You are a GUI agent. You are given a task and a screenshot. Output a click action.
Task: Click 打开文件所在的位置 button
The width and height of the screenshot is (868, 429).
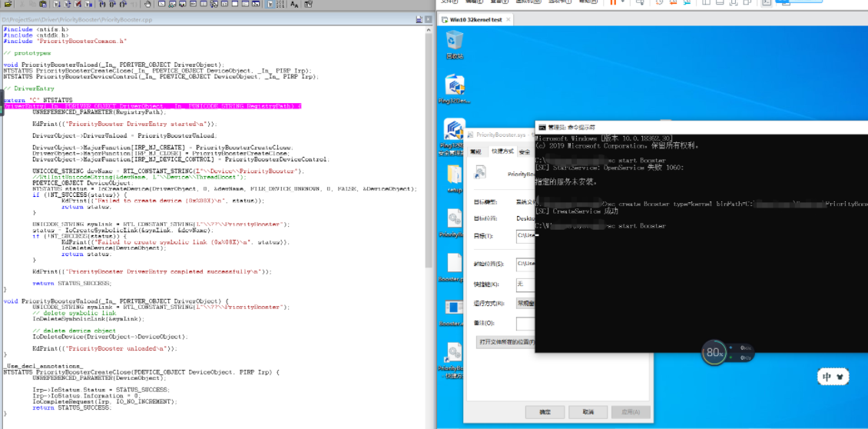[x=505, y=342]
